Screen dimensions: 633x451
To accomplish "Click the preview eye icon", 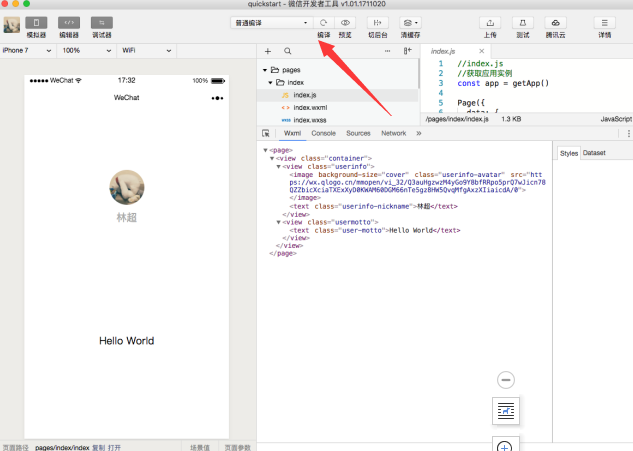I will pos(346,21).
